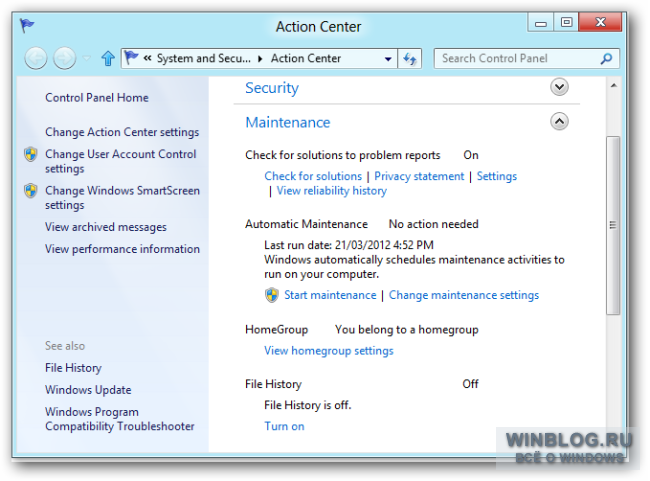Open Change Windows SmartScreen settings
Screen dimensions: 650x481
pos(122,198)
